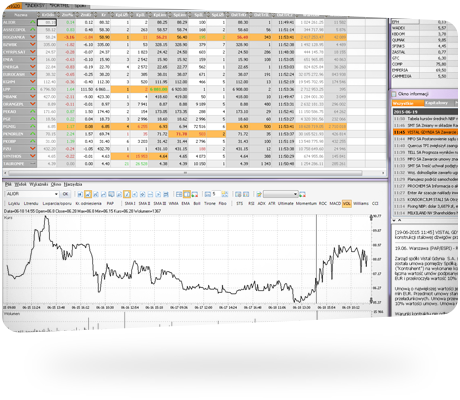The width and height of the screenshot is (460, 400).
Task: Click the green up arrow in ALIOR row
Action: pos(33,22)
